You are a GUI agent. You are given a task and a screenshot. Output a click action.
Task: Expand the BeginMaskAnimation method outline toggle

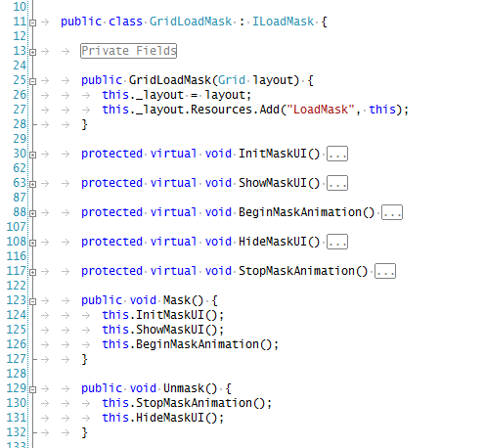[x=32, y=213]
